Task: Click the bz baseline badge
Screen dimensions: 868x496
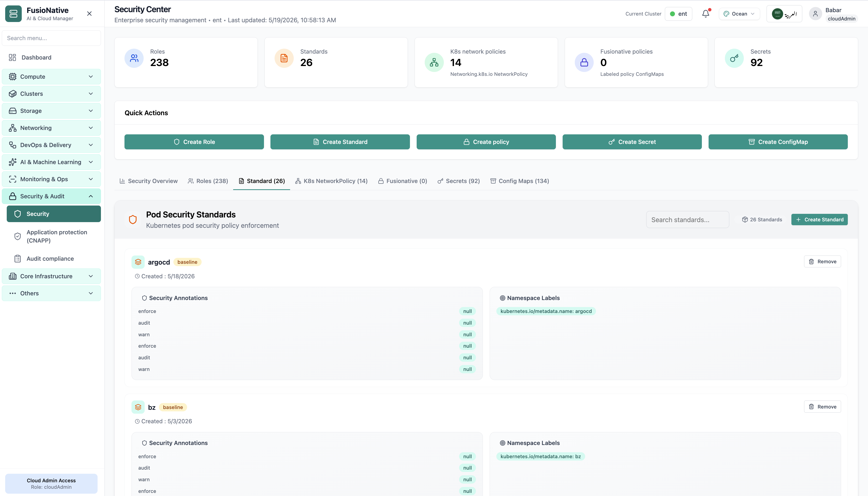Action: pyautogui.click(x=173, y=407)
